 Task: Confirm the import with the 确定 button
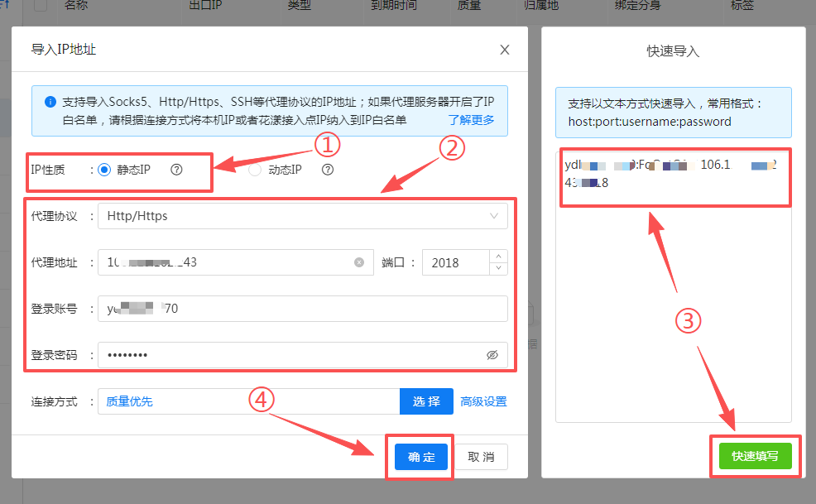pyautogui.click(x=420, y=456)
